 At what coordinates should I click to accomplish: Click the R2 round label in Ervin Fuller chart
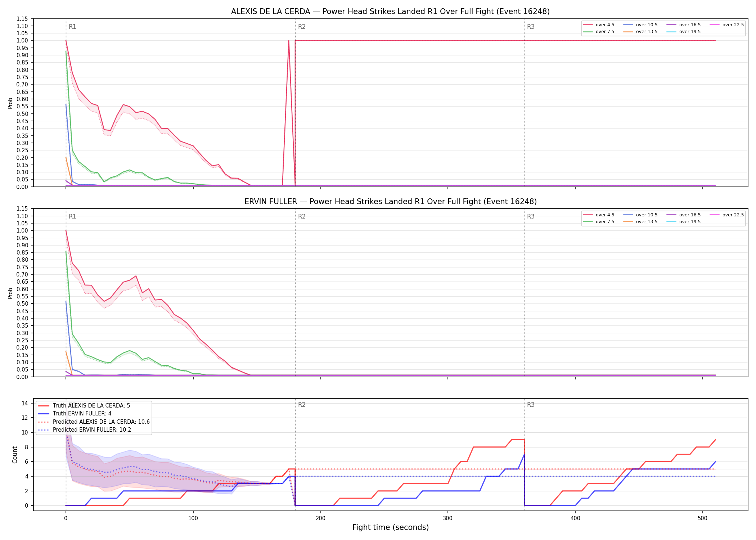pos(302,216)
